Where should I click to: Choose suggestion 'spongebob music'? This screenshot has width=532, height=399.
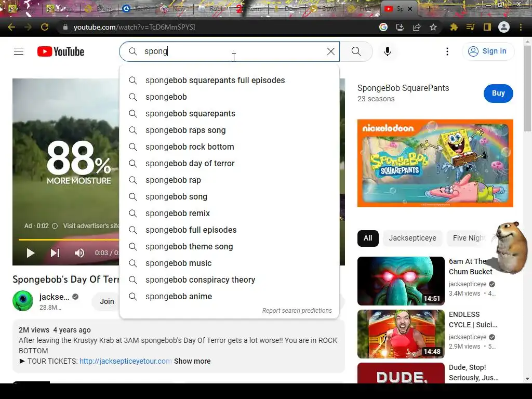pos(229,263)
